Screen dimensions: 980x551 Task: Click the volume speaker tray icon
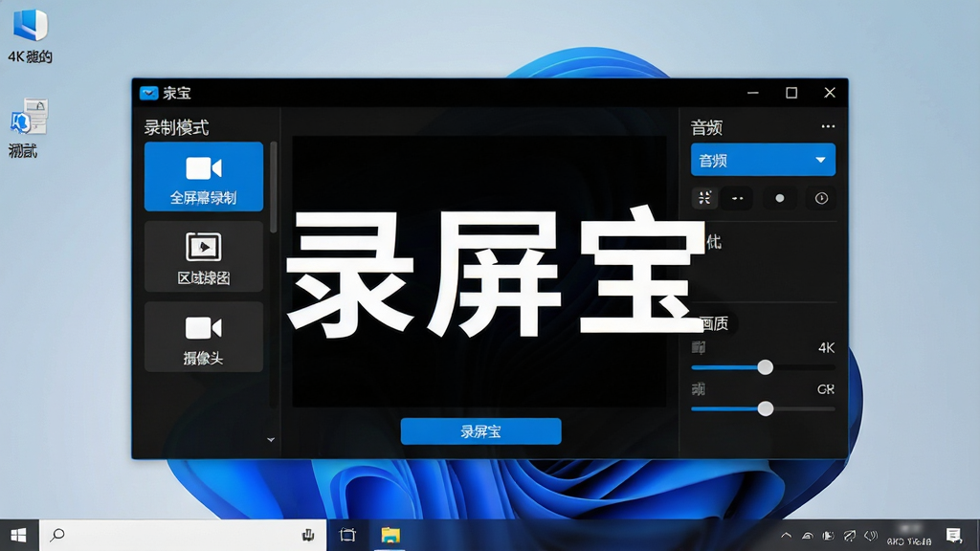pos(871,536)
